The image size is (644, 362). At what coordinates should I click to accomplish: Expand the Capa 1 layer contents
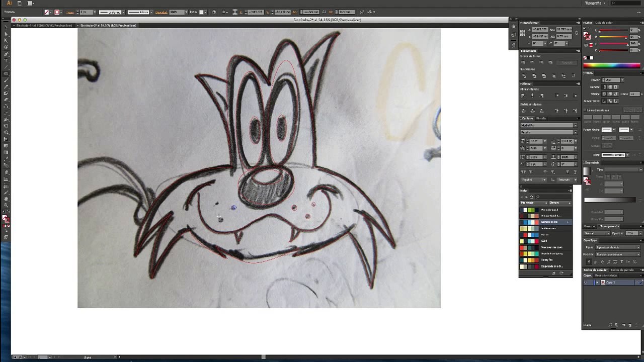coord(597,283)
